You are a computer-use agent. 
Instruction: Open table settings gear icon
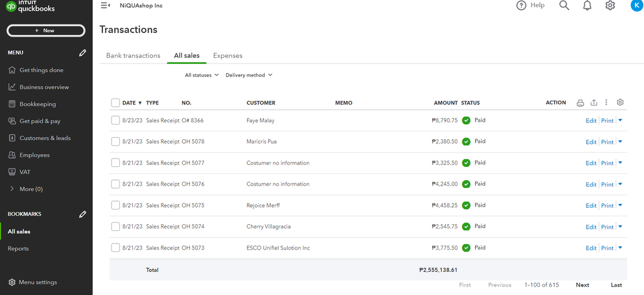point(620,102)
